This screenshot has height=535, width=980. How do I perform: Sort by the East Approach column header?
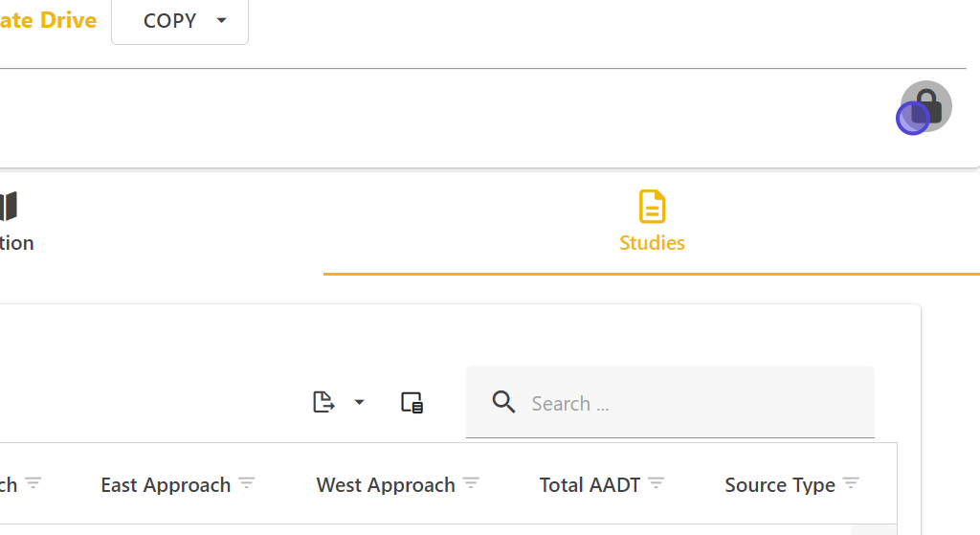click(x=166, y=485)
